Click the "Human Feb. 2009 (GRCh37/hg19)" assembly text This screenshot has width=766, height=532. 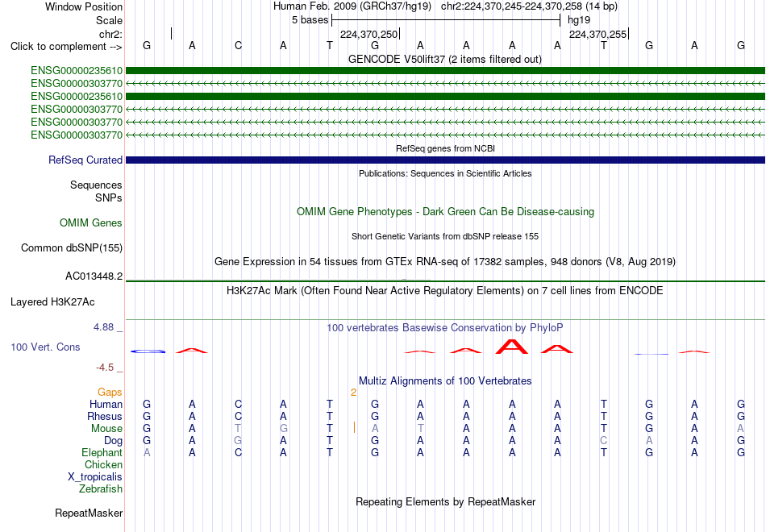point(352,6)
